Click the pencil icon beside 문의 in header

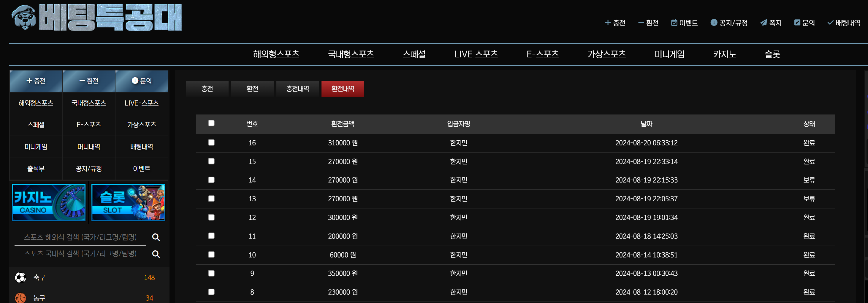797,23
